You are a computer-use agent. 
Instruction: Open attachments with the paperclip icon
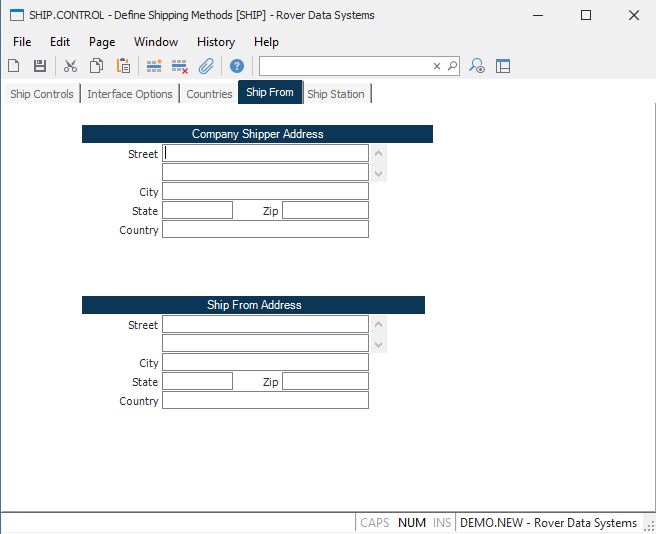(x=206, y=66)
